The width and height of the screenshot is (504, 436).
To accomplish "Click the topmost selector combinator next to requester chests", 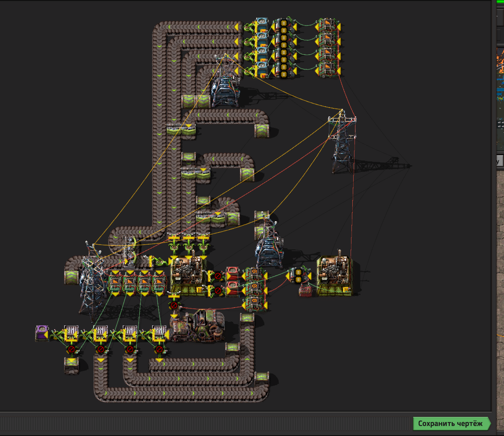I will point(284,26).
